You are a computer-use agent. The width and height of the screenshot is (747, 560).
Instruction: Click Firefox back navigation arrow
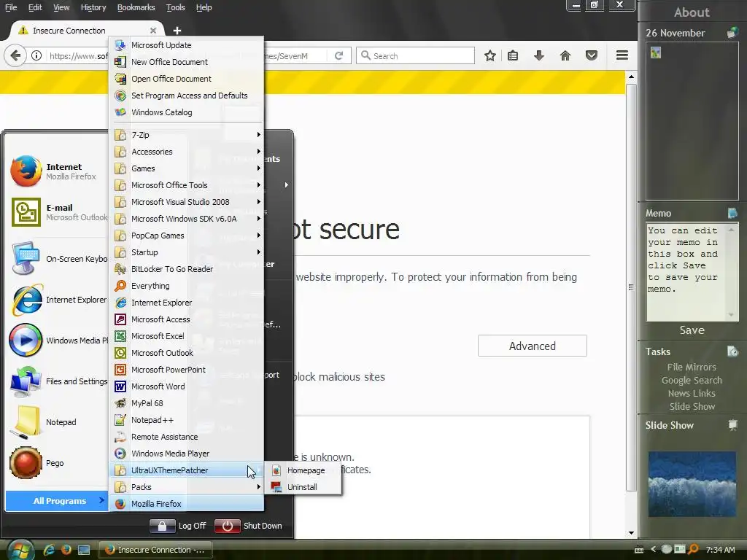(x=15, y=55)
